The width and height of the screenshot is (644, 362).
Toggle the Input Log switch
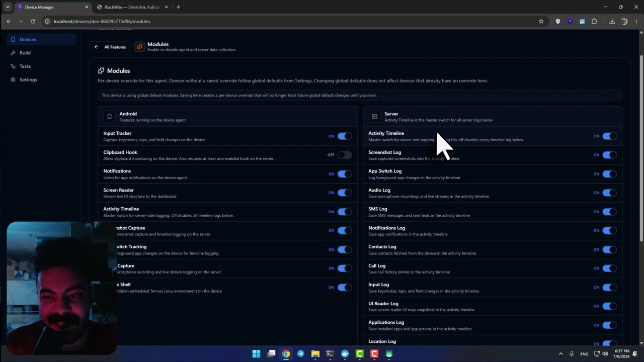pyautogui.click(x=609, y=288)
